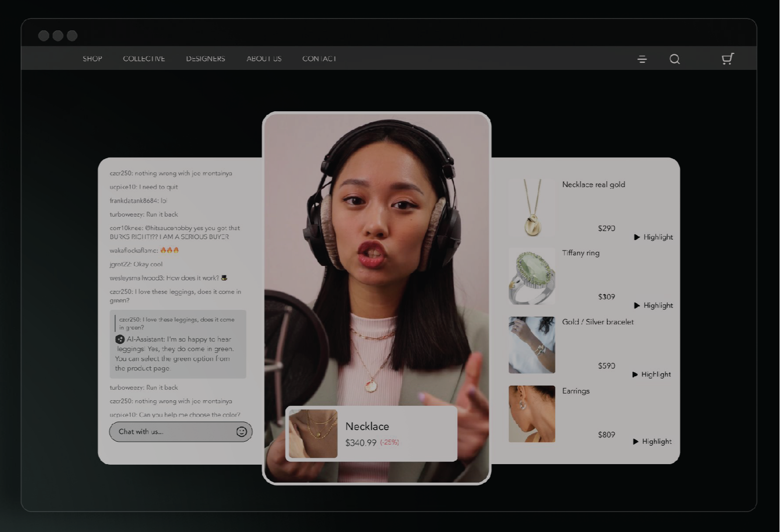Select the CONTACT nav link
The height and width of the screenshot is (532, 780).
319,59
